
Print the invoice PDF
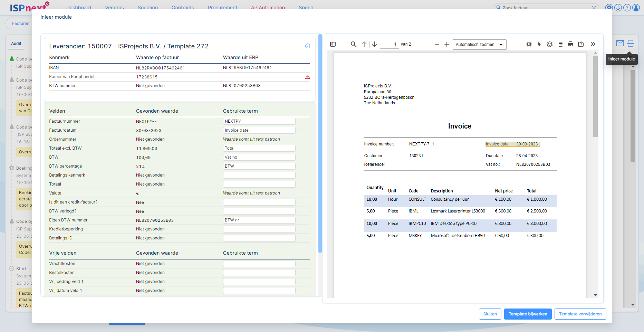click(x=570, y=44)
